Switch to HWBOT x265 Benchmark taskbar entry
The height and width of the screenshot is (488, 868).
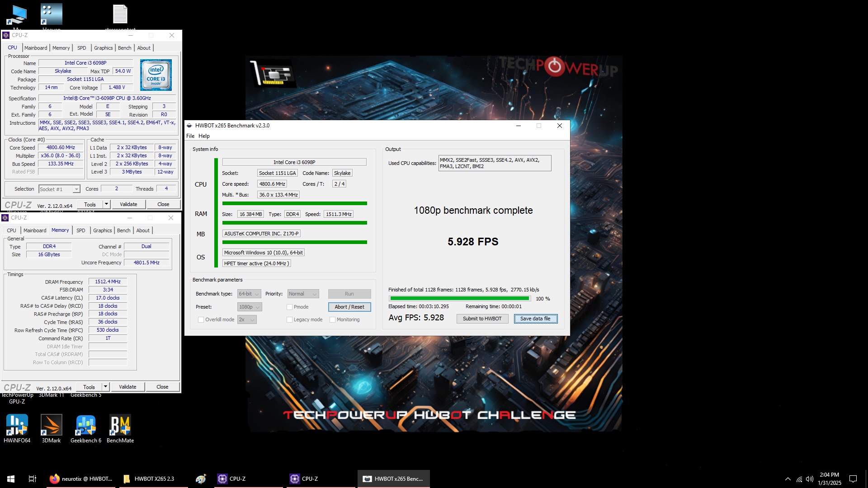pos(393,479)
